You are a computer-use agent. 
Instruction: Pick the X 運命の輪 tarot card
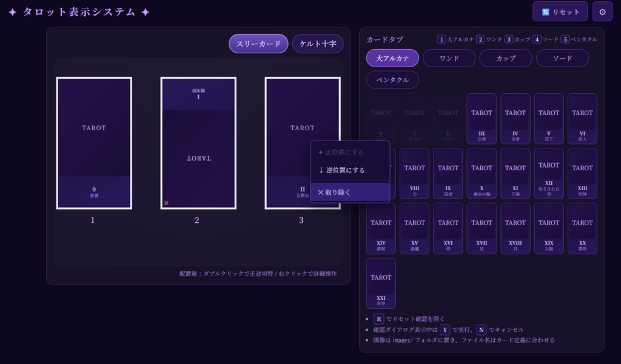pos(482,173)
